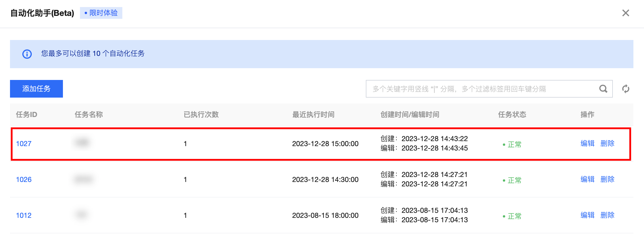The width and height of the screenshot is (644, 234).
Task: Open task ID 1026 link
Action: 24,180
